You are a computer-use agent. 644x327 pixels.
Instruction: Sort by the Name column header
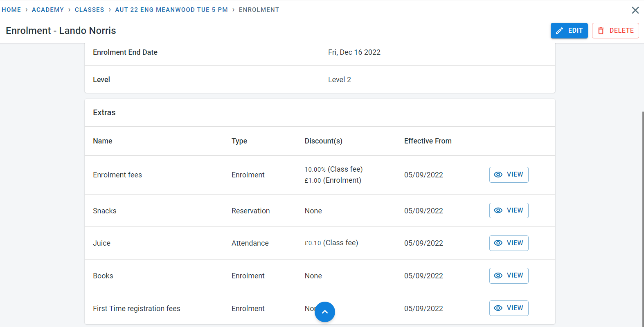coord(102,141)
